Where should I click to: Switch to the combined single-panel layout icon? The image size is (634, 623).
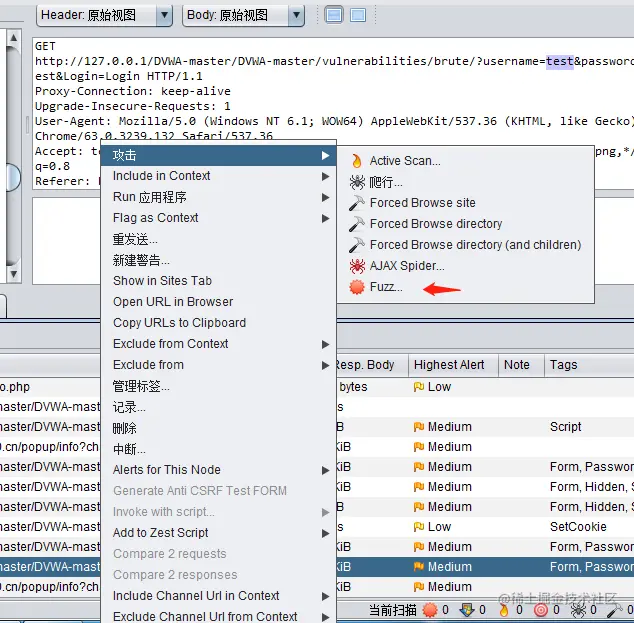point(358,15)
